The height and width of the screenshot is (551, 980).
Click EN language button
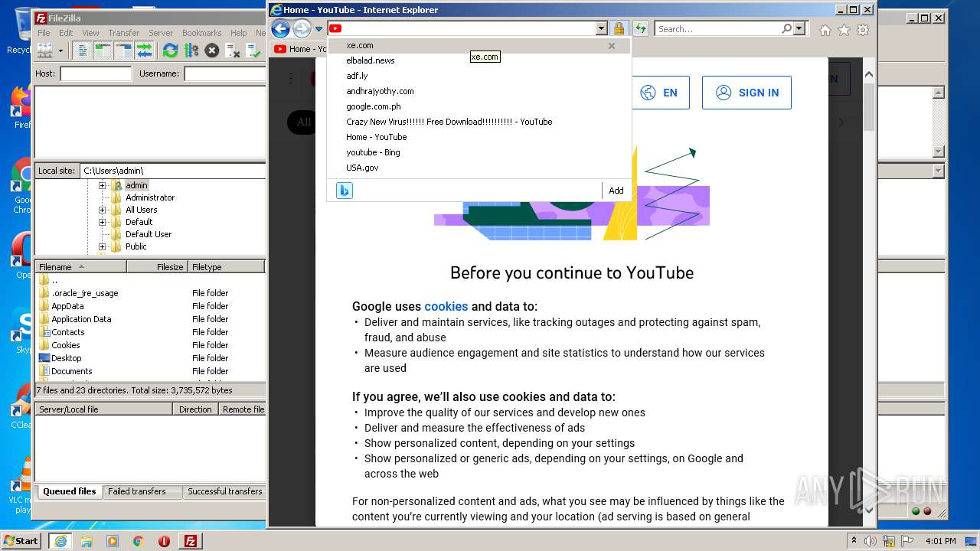point(659,93)
